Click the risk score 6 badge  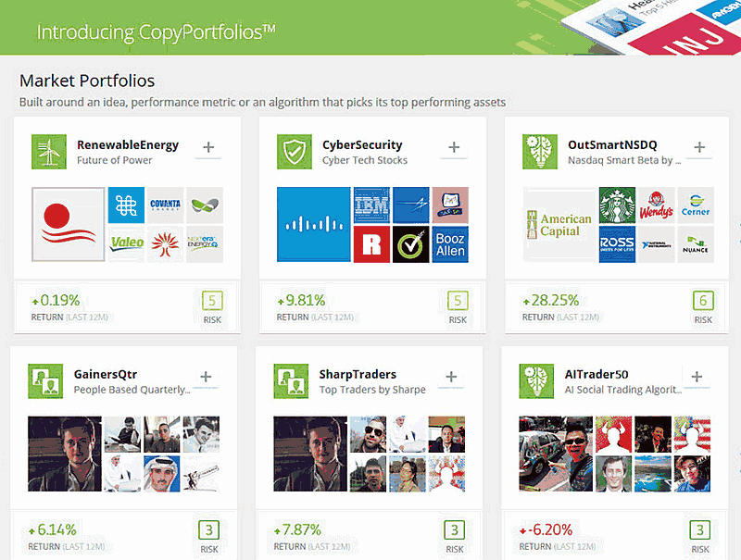point(703,301)
